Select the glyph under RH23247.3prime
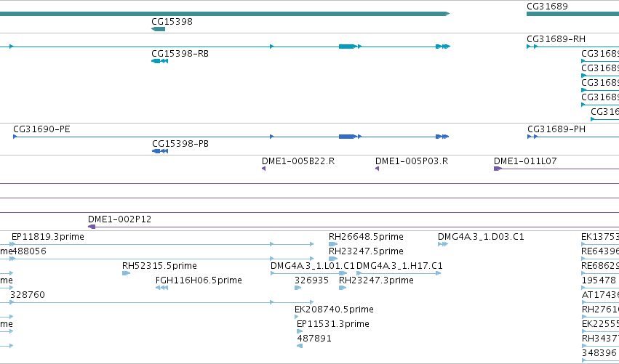Screen dimensions: 619x364 coord(343,288)
